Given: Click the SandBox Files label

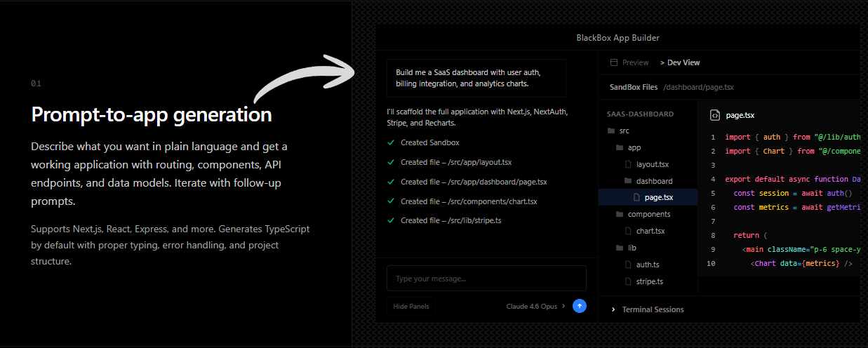Looking at the screenshot, I should click(x=634, y=87).
